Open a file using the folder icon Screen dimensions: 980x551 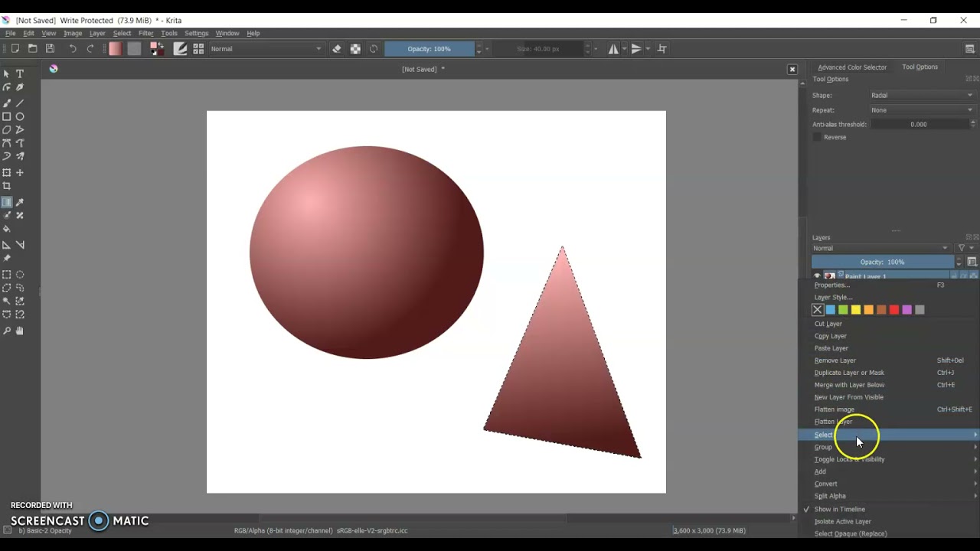click(x=32, y=49)
